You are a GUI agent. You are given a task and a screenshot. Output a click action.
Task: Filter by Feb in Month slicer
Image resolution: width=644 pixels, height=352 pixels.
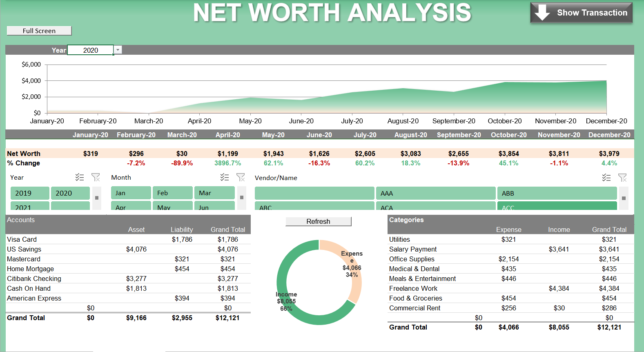(x=173, y=193)
